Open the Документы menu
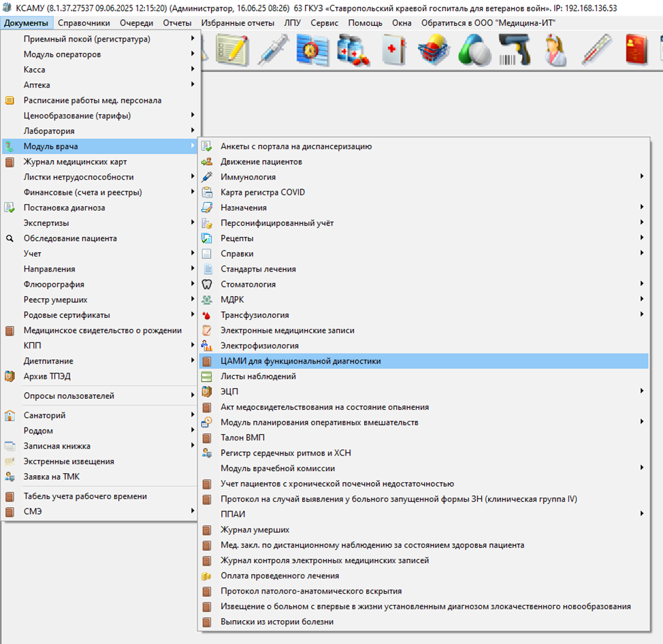Image resolution: width=663 pixels, height=644 pixels. coord(27,23)
